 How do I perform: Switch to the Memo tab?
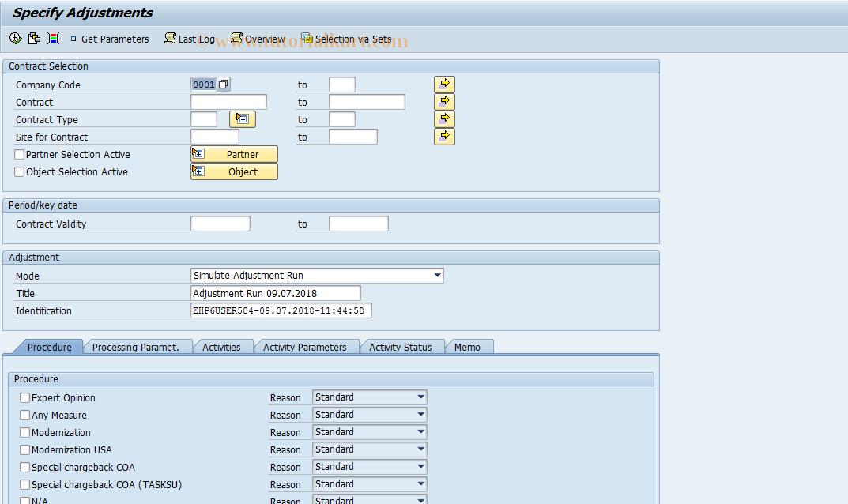point(467,347)
